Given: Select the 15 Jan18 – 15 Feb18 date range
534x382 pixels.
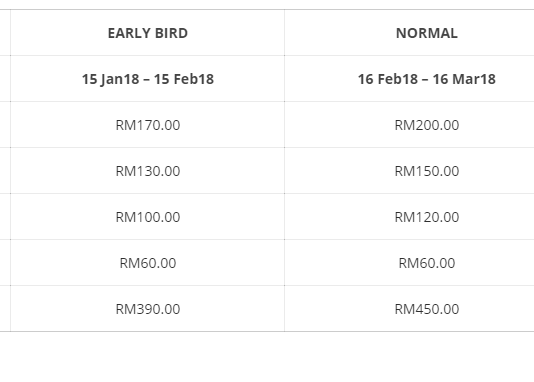Looking at the screenshot, I should click(x=148, y=79).
